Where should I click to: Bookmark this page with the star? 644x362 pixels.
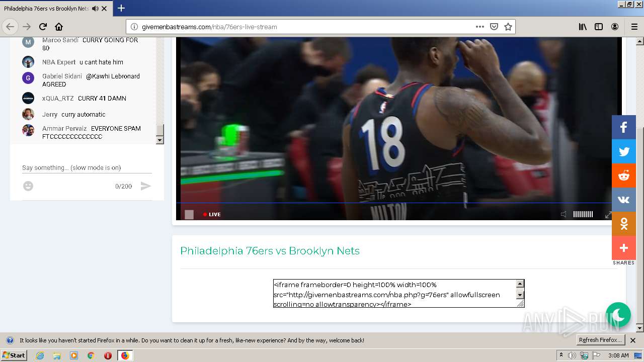coord(508,27)
